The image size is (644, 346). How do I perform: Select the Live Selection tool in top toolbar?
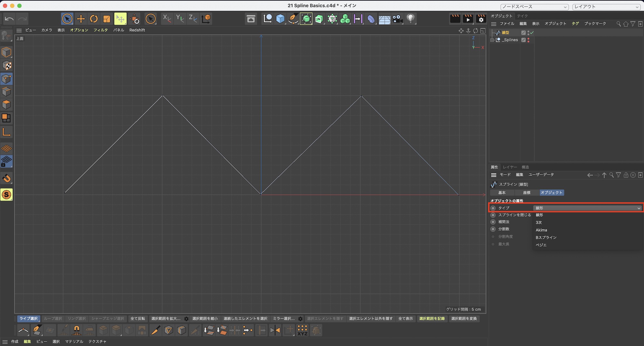(67, 19)
